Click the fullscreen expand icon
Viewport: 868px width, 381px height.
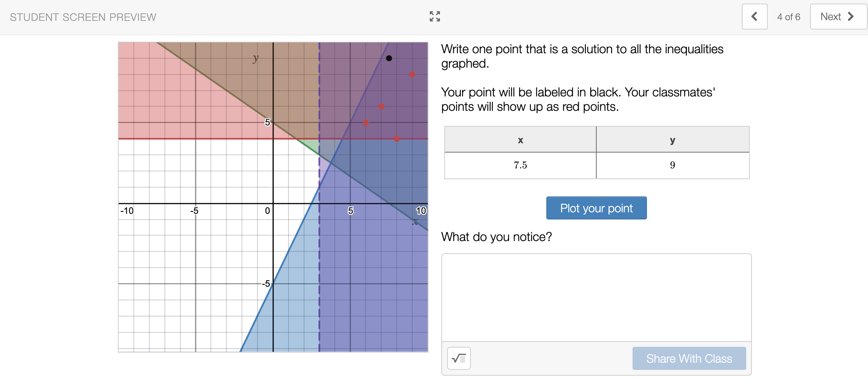point(435,17)
